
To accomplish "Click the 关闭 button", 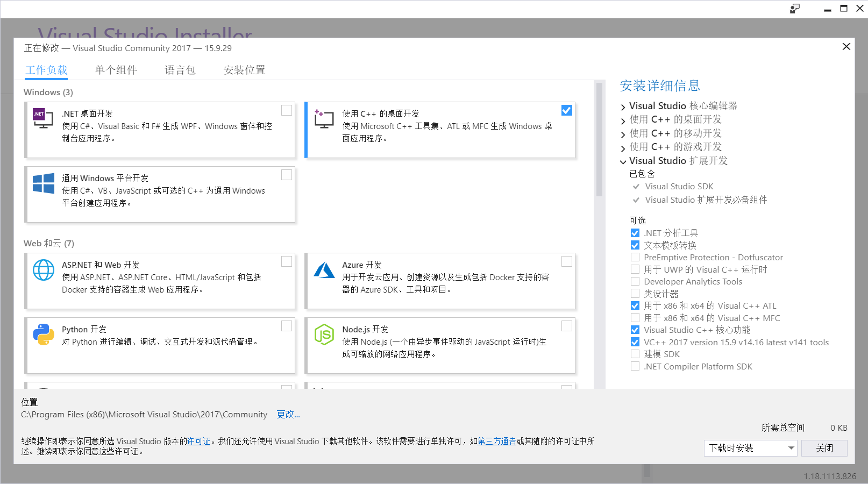I will 824,448.
